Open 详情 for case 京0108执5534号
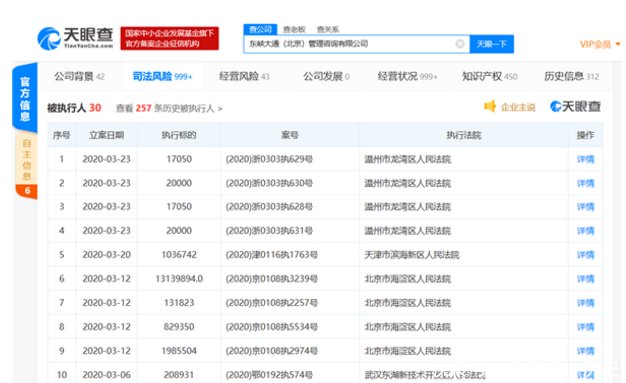The image size is (626, 383). click(x=585, y=327)
